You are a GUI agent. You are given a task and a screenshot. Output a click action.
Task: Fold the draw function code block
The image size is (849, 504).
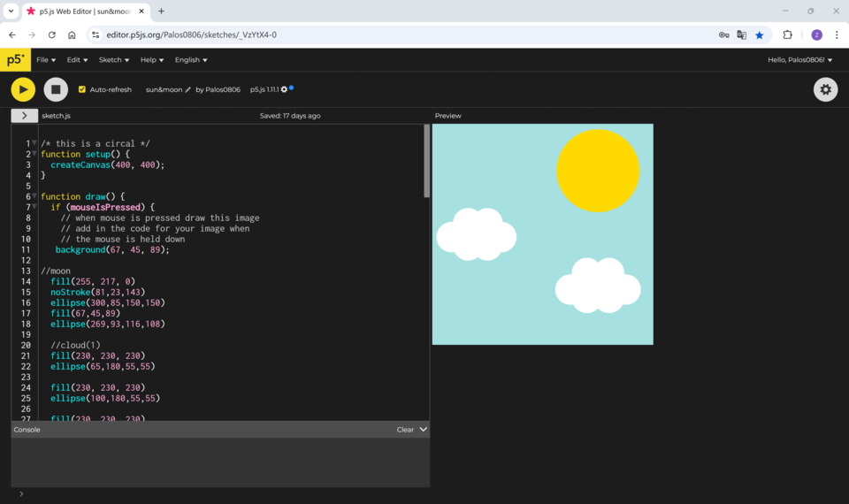point(34,196)
